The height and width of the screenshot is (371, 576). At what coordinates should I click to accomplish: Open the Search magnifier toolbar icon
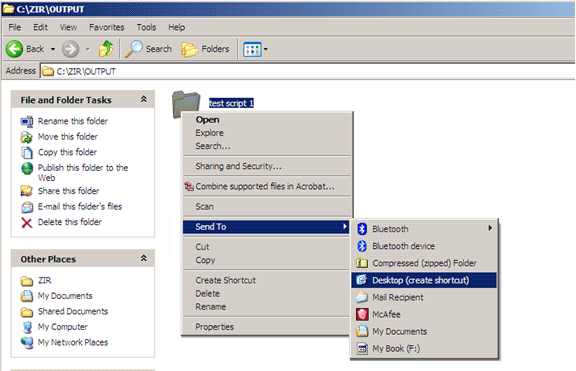[x=133, y=48]
